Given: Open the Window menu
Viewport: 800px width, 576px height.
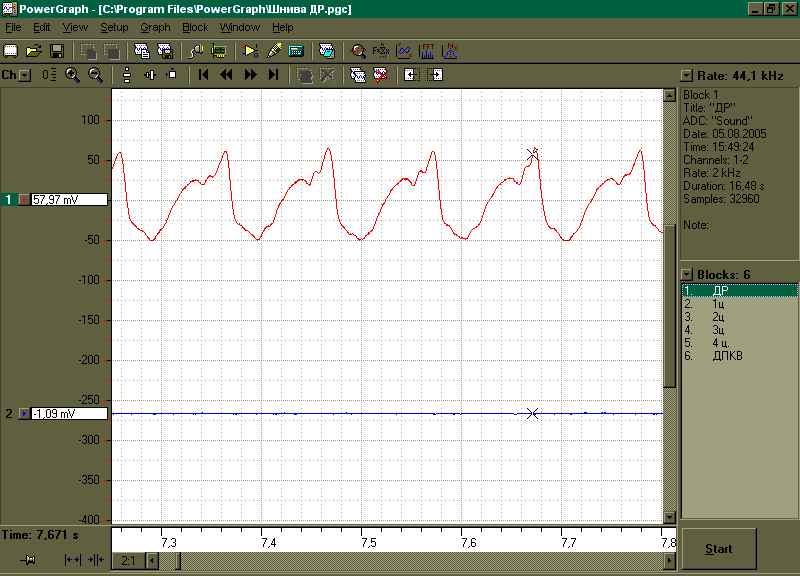Looking at the screenshot, I should (240, 28).
